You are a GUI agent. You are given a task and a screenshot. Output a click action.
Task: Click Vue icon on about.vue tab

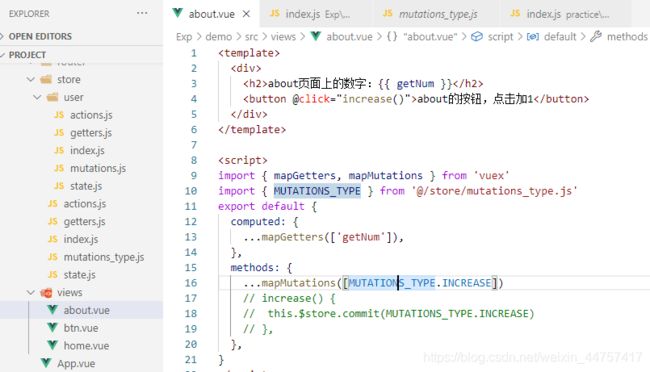pos(177,13)
